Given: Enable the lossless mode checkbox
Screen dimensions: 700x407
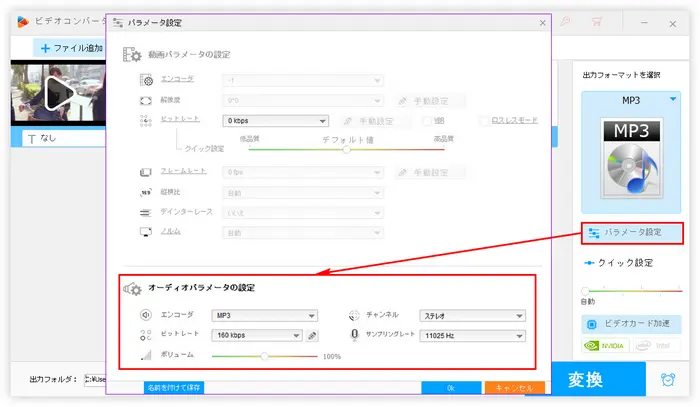Looking at the screenshot, I should [x=483, y=121].
